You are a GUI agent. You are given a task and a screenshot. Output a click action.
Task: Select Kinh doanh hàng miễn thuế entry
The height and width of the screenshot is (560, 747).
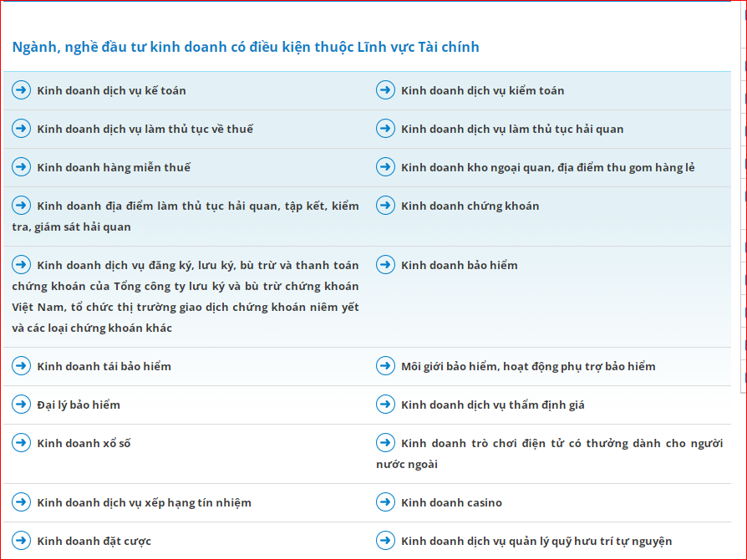(114, 168)
